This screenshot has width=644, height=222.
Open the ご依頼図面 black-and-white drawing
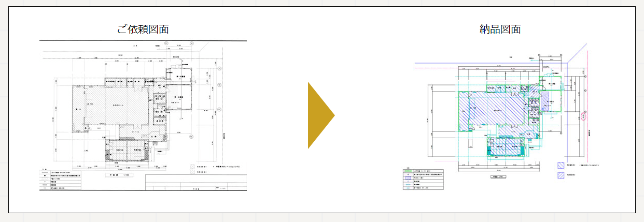(x=143, y=115)
